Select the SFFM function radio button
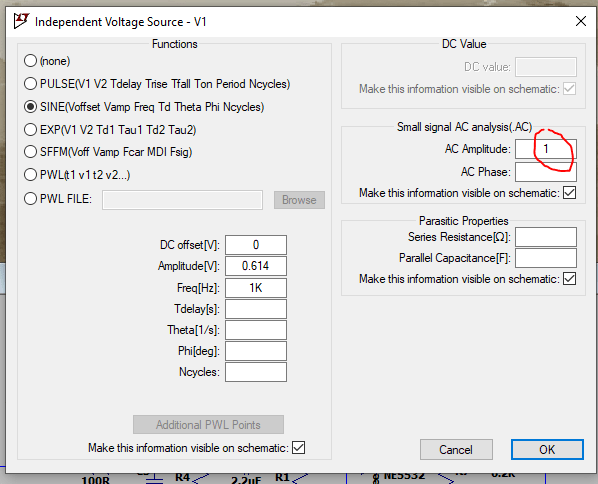 (30, 152)
